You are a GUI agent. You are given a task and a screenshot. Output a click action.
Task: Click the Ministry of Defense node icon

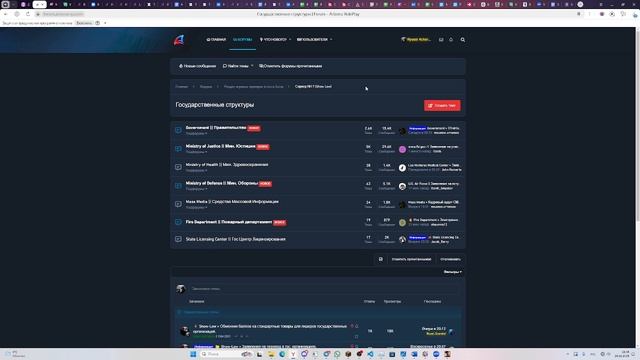click(x=178, y=186)
